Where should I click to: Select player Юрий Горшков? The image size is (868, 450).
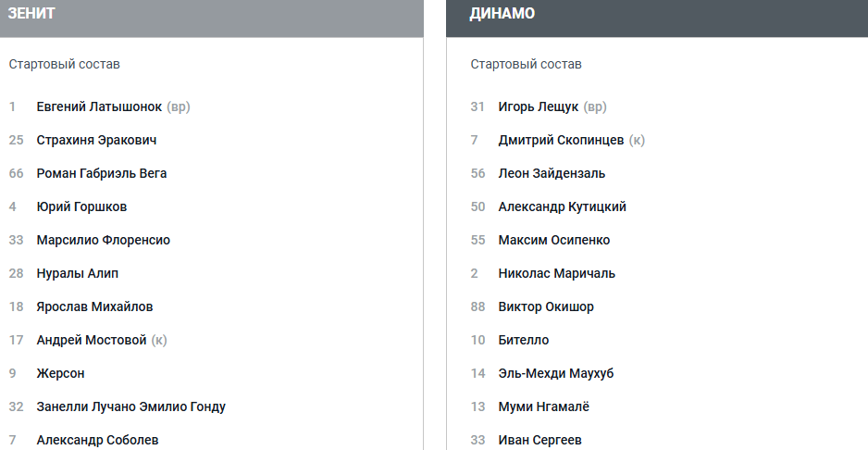pyautogui.click(x=81, y=206)
